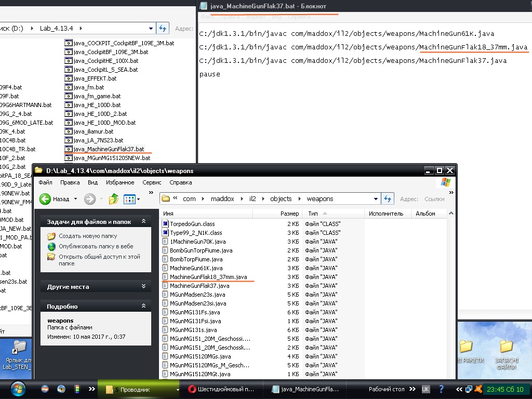532x399 pixels.
Task: Select MGunMadsen23s.java in file list
Action: [197, 295]
